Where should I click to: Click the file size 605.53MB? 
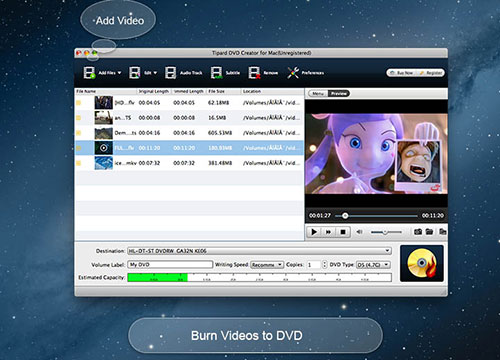click(x=220, y=133)
